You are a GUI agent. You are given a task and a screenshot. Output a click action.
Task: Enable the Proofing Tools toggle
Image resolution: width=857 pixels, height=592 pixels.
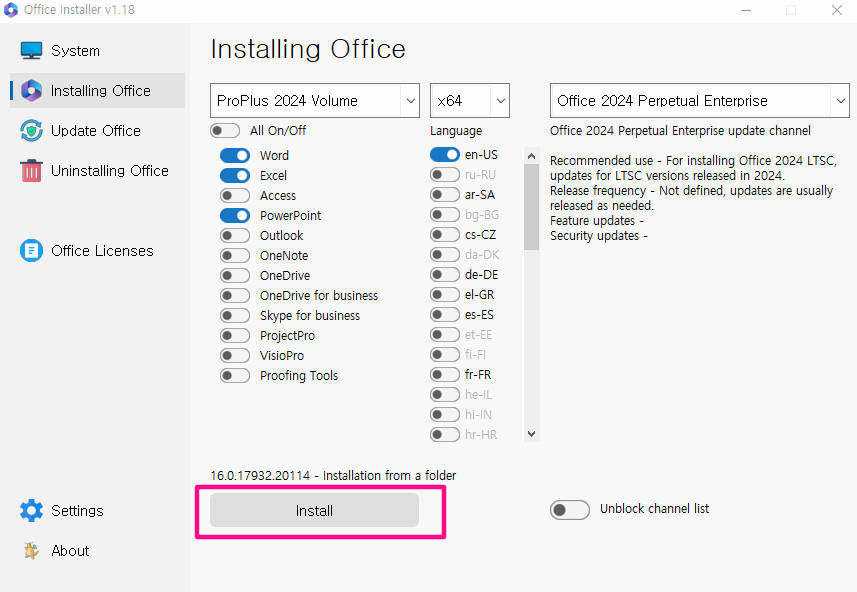click(x=235, y=376)
